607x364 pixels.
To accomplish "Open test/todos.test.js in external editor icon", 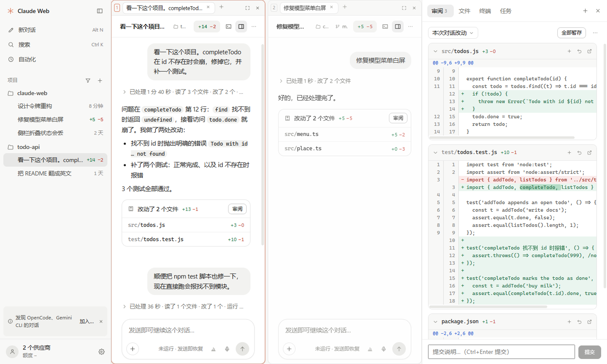I will [589, 153].
